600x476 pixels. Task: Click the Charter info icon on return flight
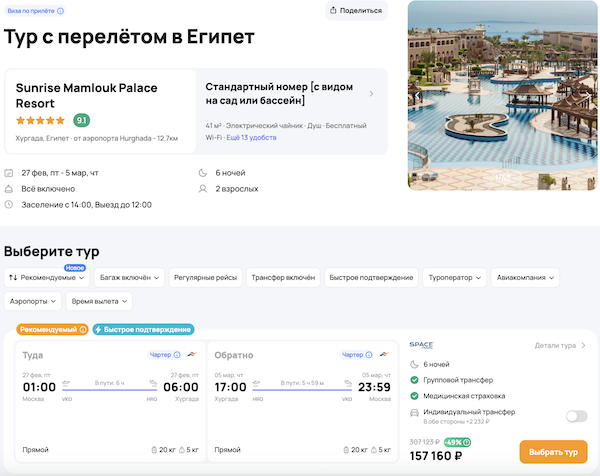pos(369,355)
